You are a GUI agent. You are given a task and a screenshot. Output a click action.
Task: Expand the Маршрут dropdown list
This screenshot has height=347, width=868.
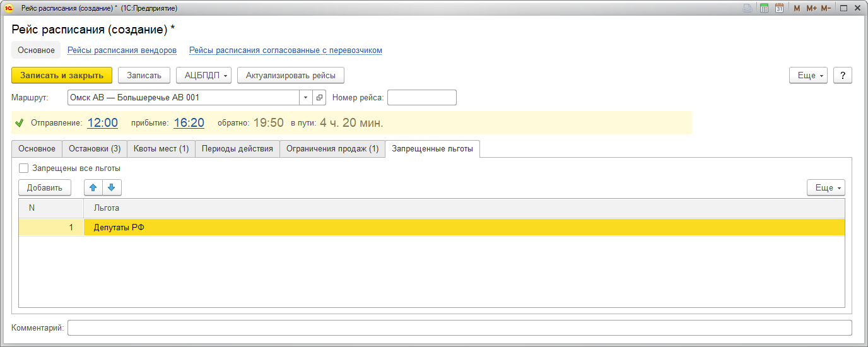click(x=305, y=98)
